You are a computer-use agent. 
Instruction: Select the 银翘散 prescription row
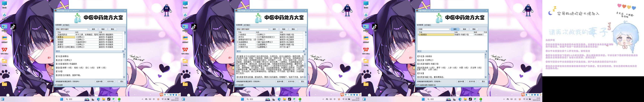click(89, 42)
